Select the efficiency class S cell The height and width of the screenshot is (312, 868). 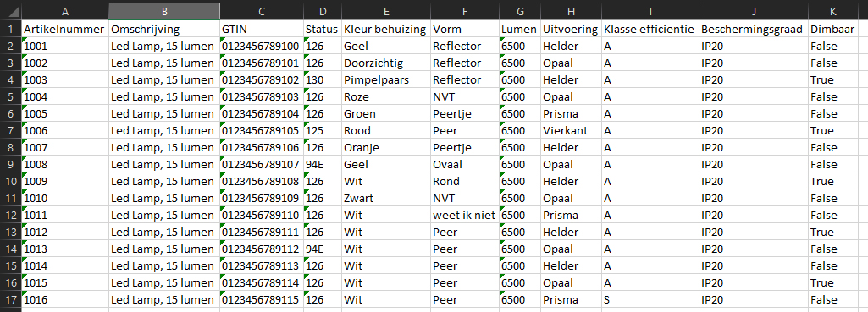pos(650,300)
